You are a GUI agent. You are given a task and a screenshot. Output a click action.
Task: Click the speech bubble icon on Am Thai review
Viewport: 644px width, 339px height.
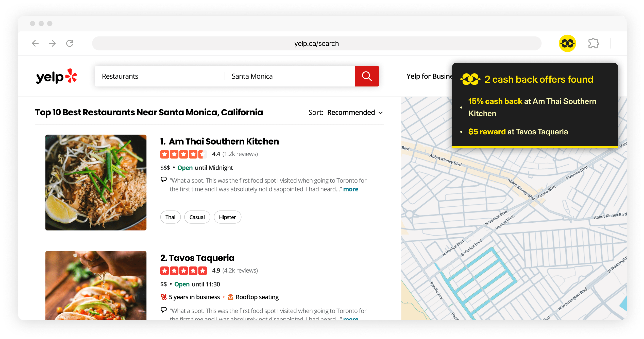tap(164, 180)
